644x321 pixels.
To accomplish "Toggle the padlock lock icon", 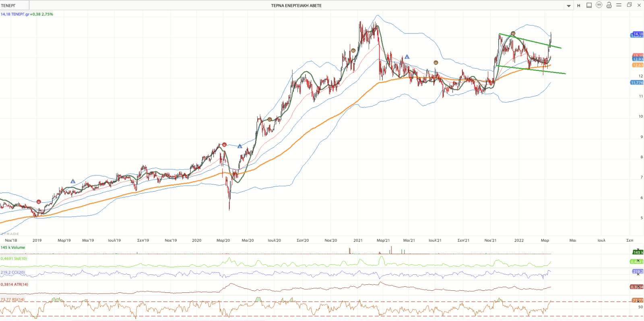I will [609, 5].
